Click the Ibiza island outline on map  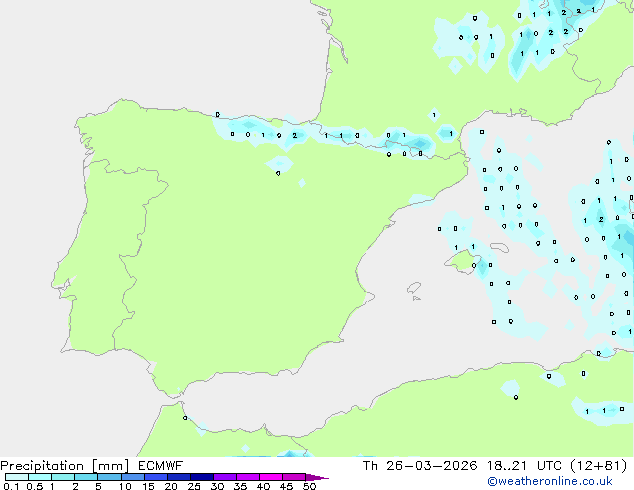(414, 288)
